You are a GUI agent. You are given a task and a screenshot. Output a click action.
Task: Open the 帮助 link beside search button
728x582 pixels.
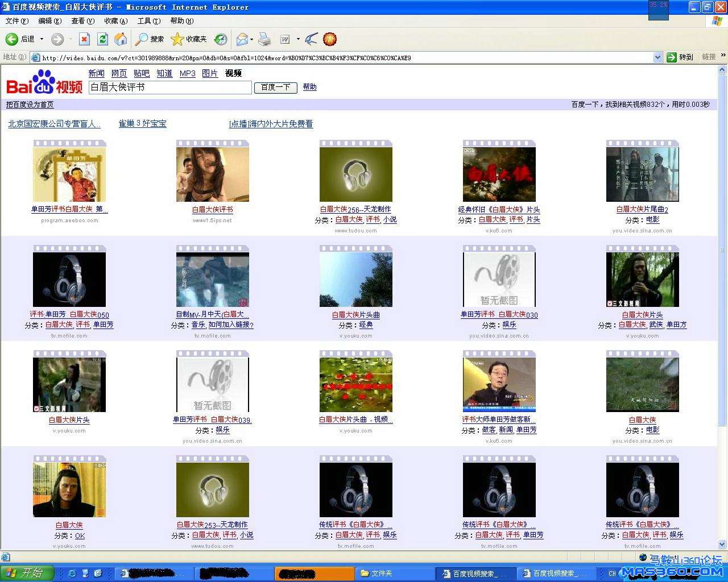pos(309,87)
